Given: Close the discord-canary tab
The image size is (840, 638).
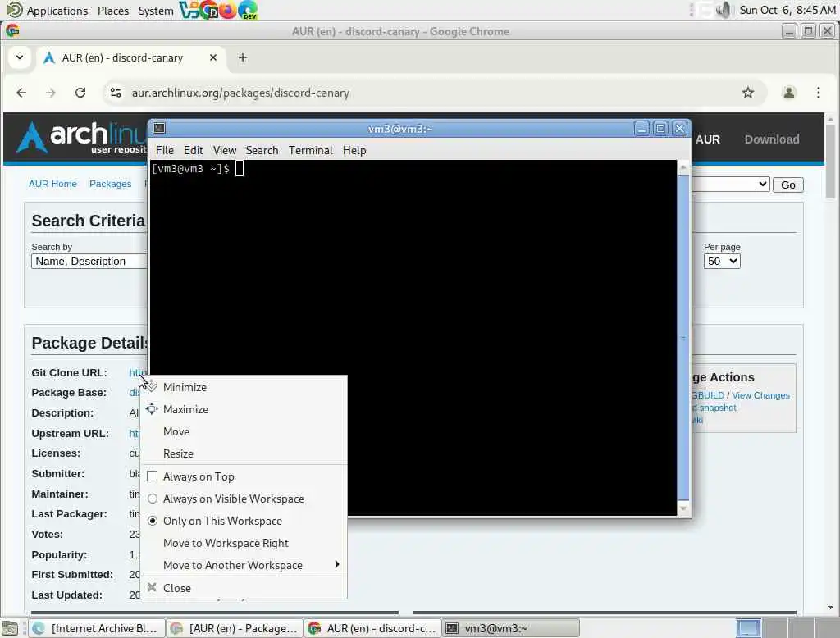Looking at the screenshot, I should (213, 57).
